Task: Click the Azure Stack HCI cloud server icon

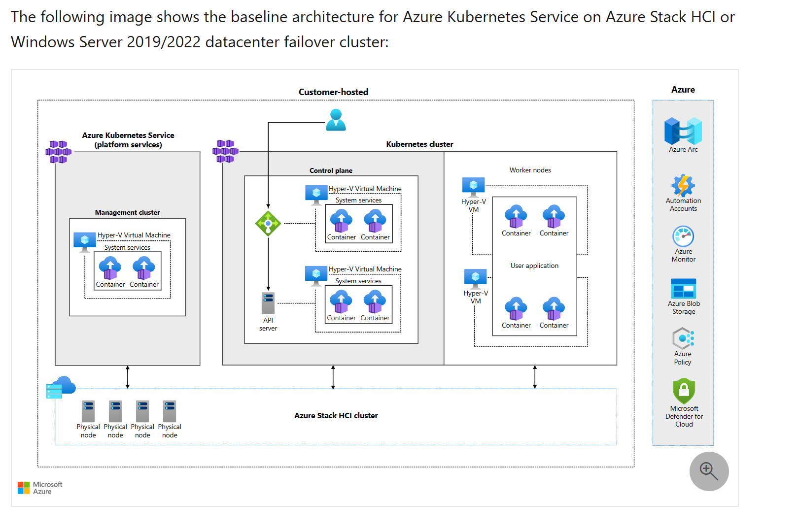Action: [61, 387]
